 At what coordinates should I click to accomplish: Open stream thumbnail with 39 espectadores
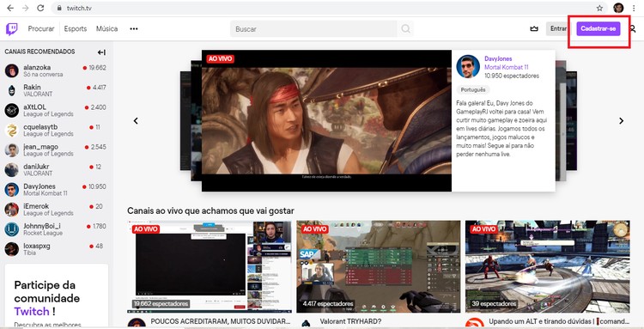[547, 266]
